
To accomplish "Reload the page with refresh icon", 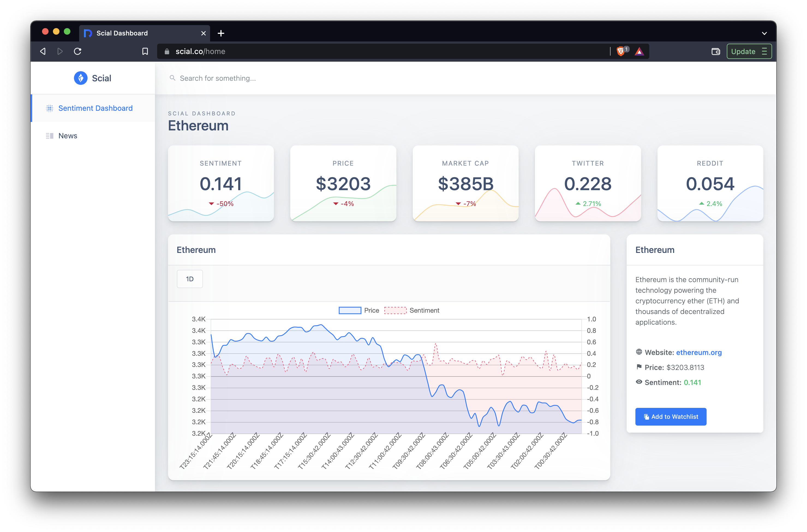I will coord(78,51).
